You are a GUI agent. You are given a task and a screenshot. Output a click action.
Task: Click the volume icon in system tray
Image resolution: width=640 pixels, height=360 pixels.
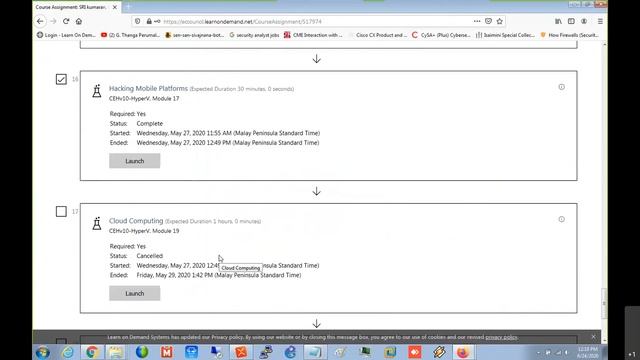tap(567, 352)
